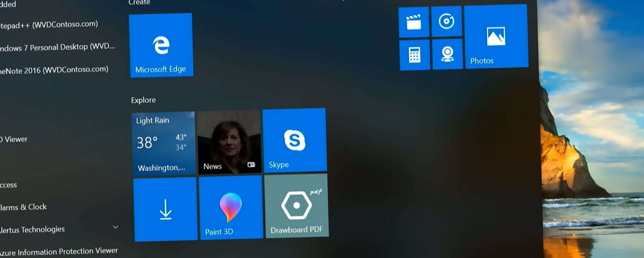Open the Calculator tile
This screenshot has height=258, width=644.
(415, 55)
